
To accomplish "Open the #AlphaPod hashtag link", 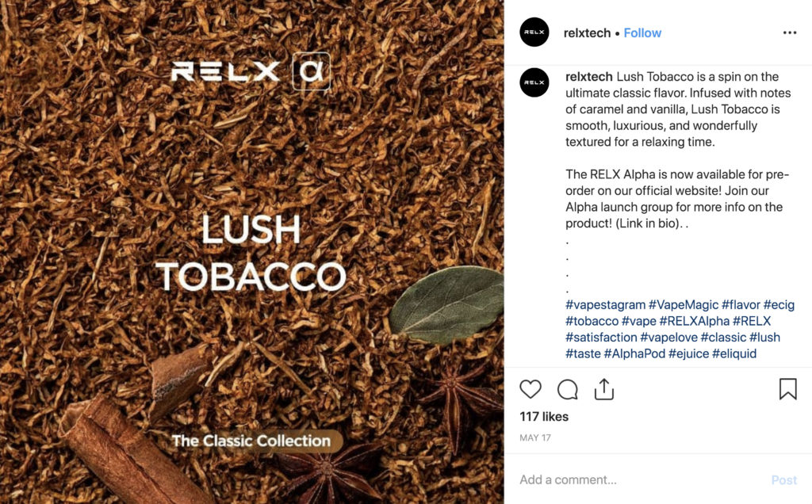I will [x=634, y=353].
